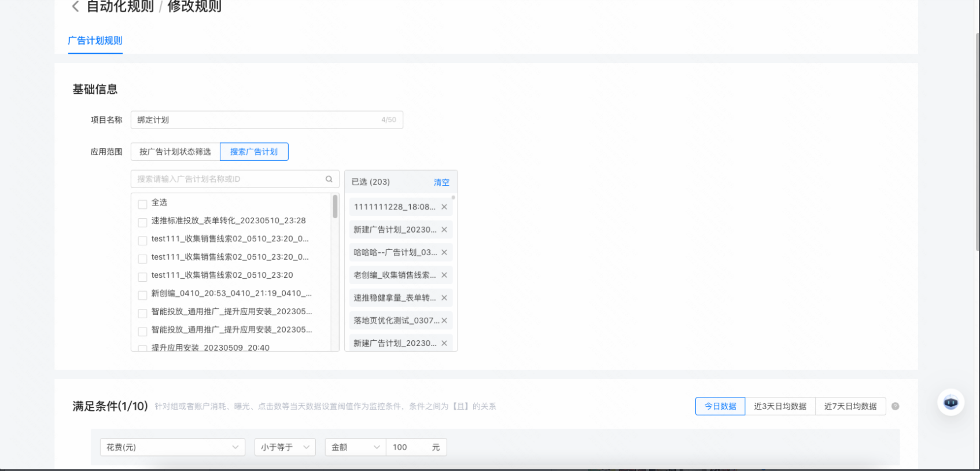Select 近7天日均数据 data range
The image size is (980, 471).
850,406
